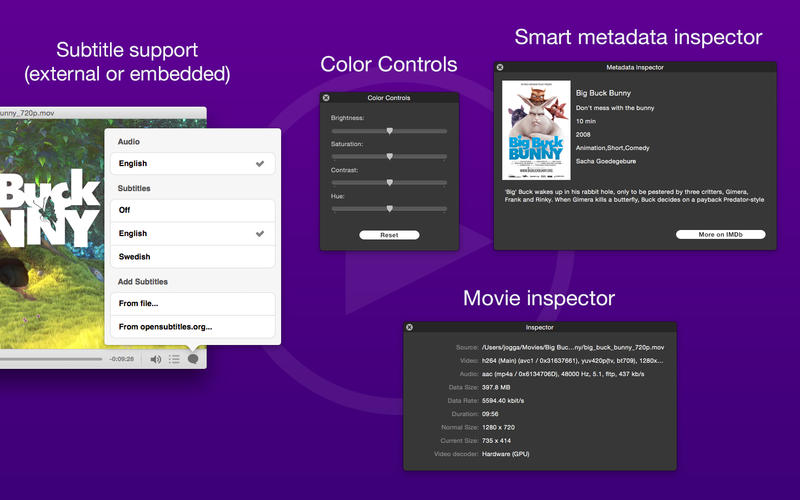Adjust the Contrast slider
The image size is (800, 500).
[389, 183]
